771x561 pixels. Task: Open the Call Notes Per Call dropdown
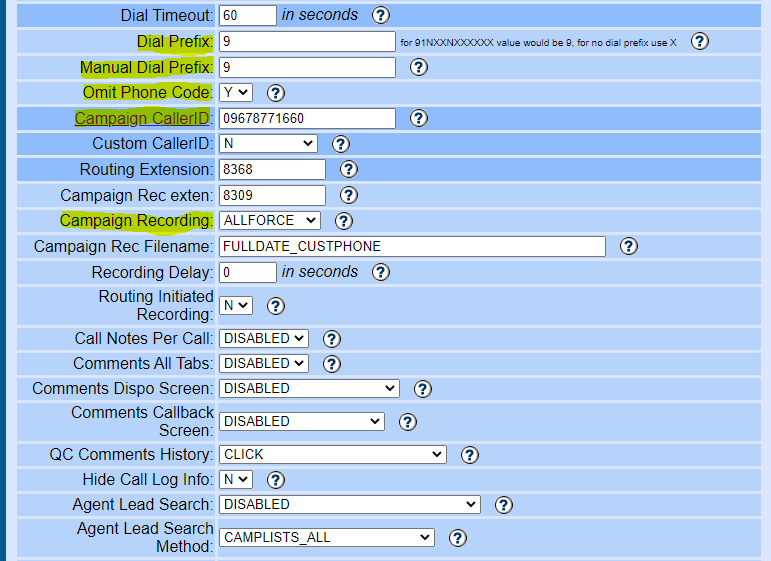pyautogui.click(x=264, y=338)
